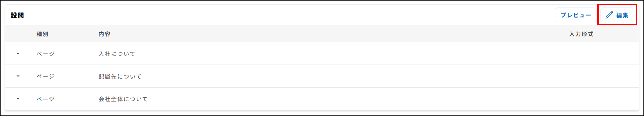
Task: Click the pencil icon beside 編集
Action: coord(609,15)
